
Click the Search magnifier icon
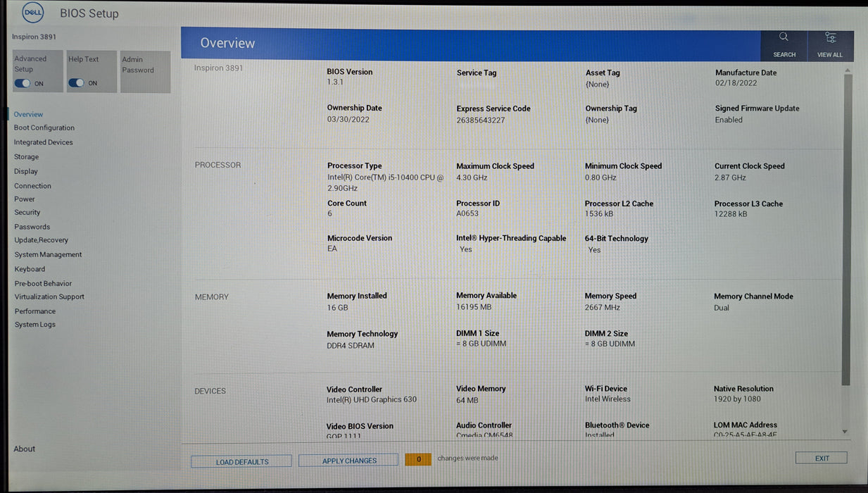tap(784, 37)
